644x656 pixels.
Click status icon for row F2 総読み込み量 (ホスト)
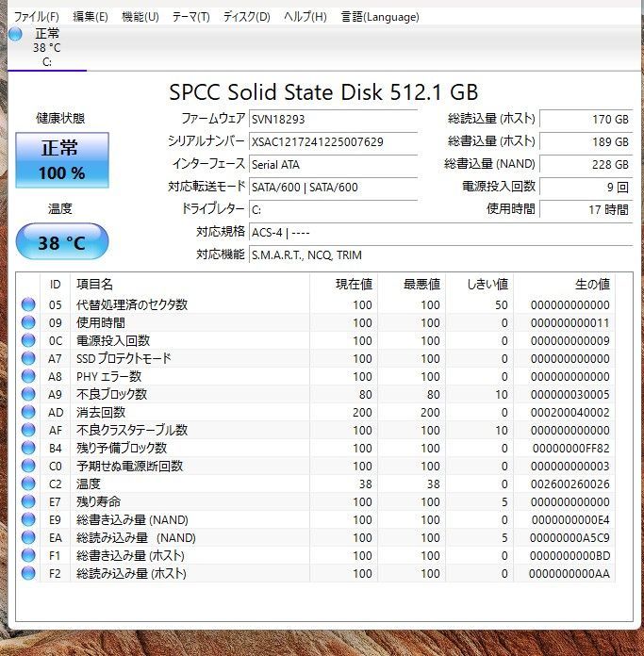point(28,574)
